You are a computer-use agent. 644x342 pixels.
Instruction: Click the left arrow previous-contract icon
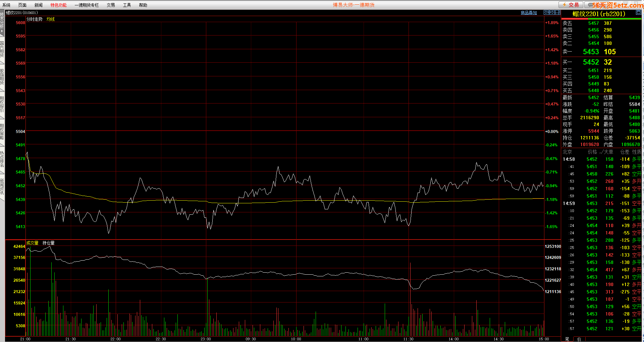click(546, 13)
